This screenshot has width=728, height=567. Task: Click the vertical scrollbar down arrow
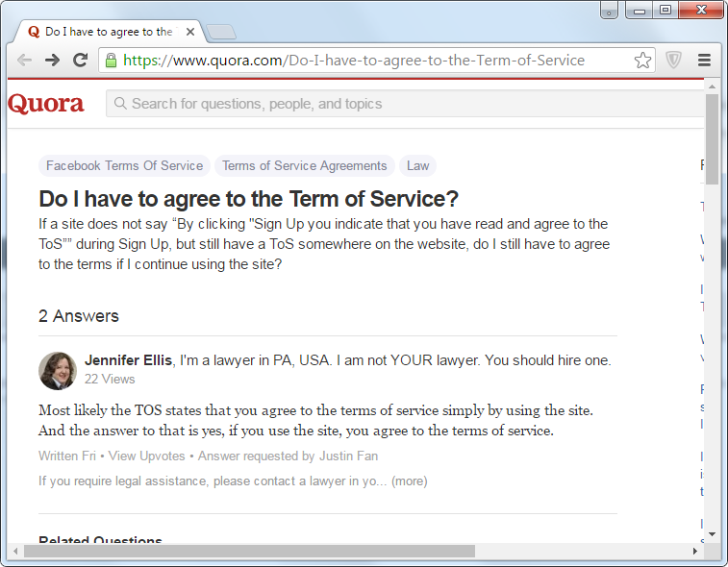click(712, 533)
